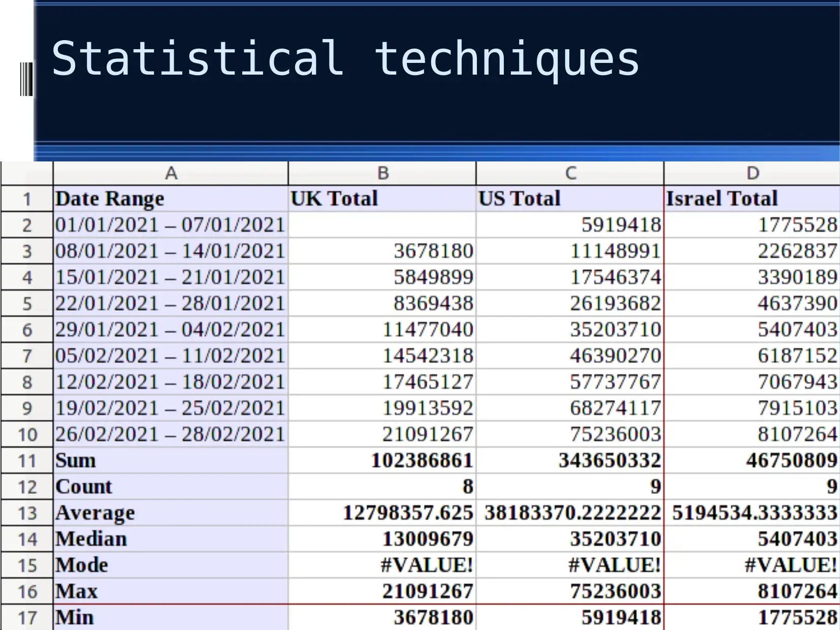Viewport: 840px width, 630px height.
Task: Select row 11 header
Action: point(27,461)
